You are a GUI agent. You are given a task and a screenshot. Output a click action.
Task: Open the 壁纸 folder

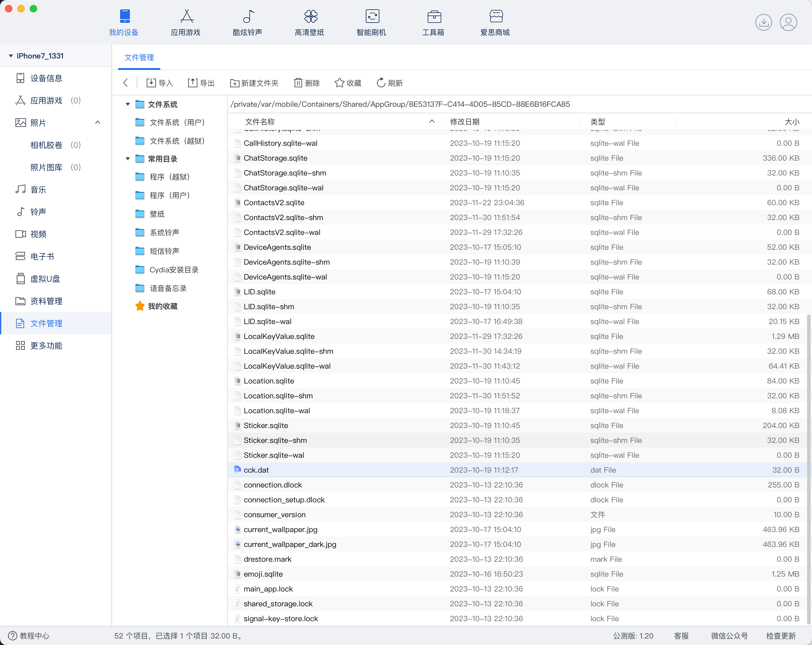[x=150, y=214]
